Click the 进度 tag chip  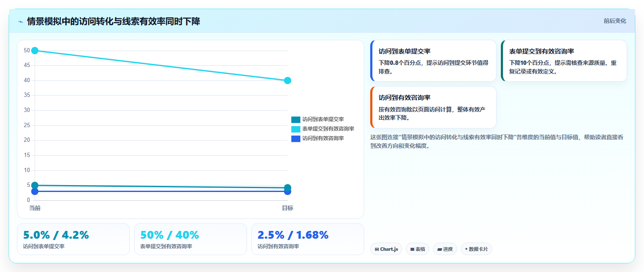[445, 249]
